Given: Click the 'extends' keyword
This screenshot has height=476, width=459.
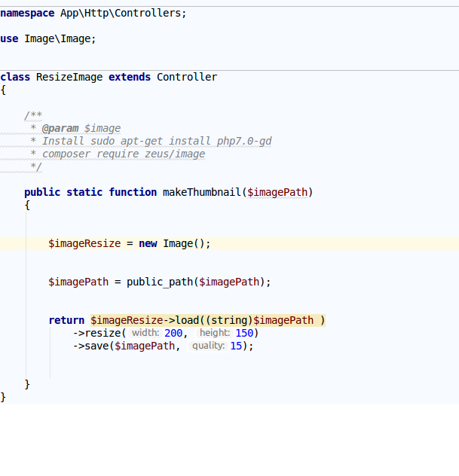Looking at the screenshot, I should pos(130,77).
